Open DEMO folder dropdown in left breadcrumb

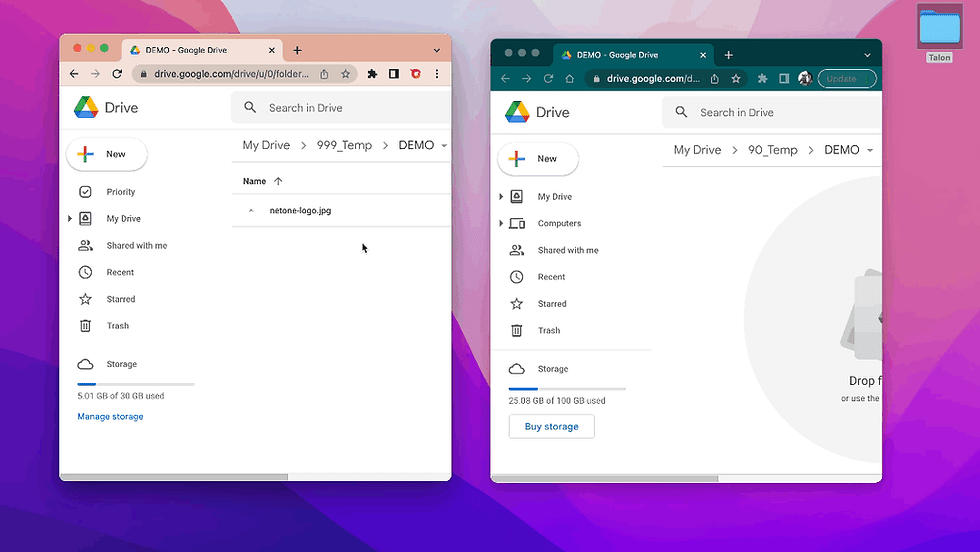[444, 146]
